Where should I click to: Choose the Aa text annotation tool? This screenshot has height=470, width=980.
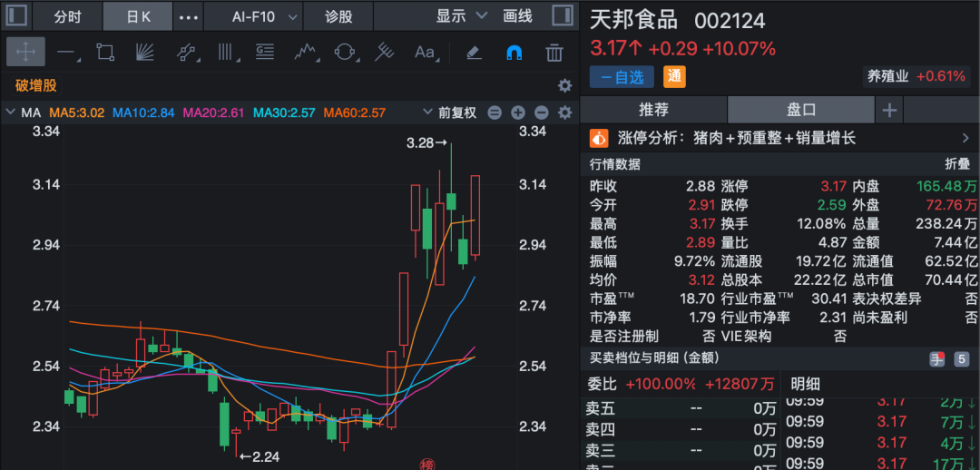(x=424, y=52)
